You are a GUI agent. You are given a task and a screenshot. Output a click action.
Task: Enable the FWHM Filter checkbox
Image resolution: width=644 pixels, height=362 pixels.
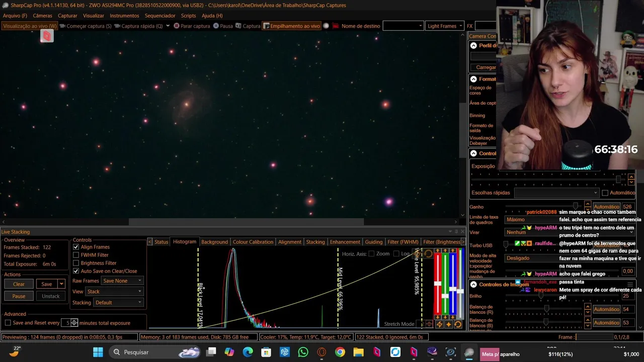(x=76, y=255)
